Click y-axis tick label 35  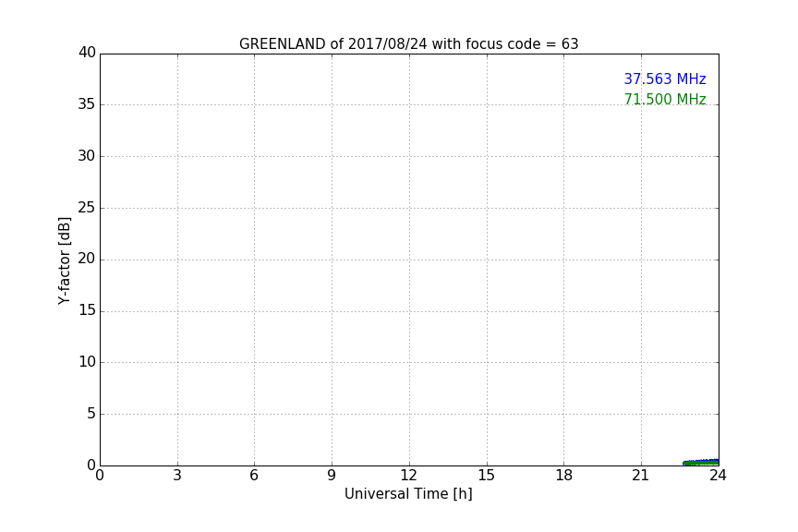tap(87, 104)
